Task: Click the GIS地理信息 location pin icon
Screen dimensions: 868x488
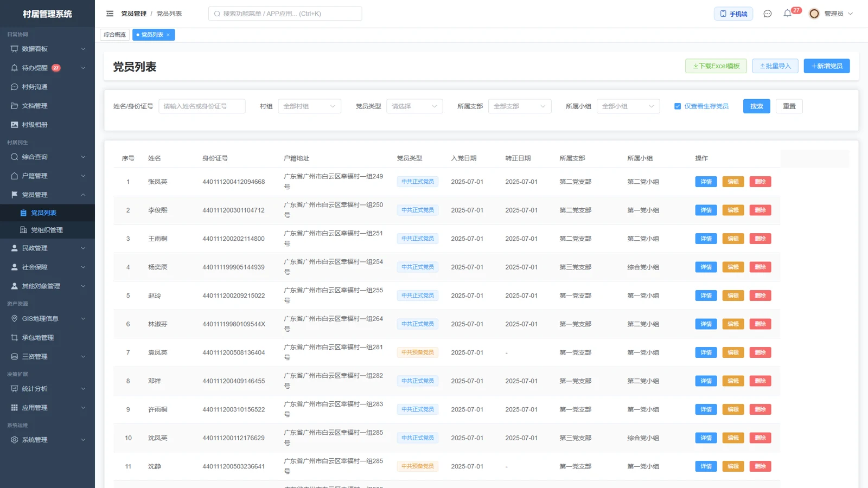Action: pyautogui.click(x=15, y=319)
